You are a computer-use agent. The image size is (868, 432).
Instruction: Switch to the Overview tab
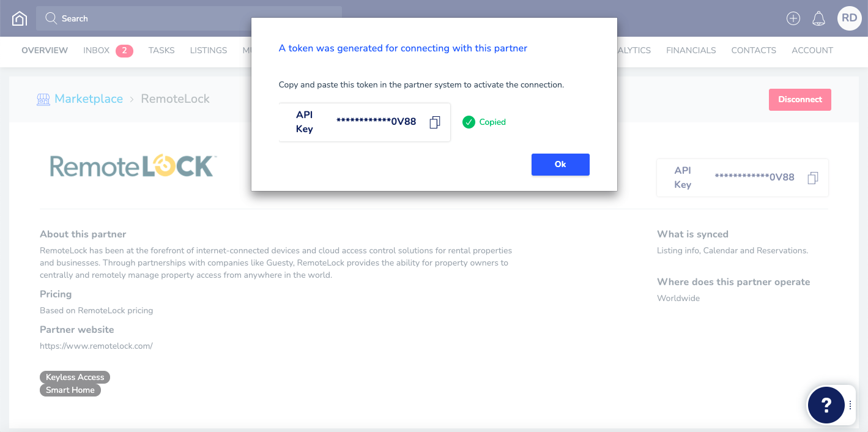[x=44, y=50]
